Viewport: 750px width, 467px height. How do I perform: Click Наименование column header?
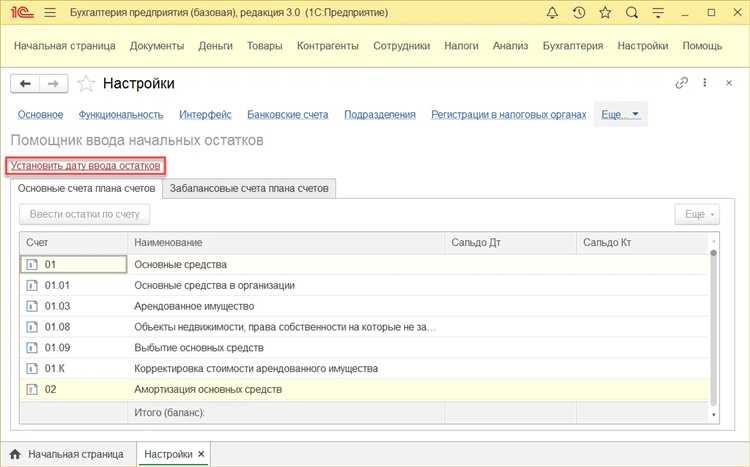[x=286, y=243]
